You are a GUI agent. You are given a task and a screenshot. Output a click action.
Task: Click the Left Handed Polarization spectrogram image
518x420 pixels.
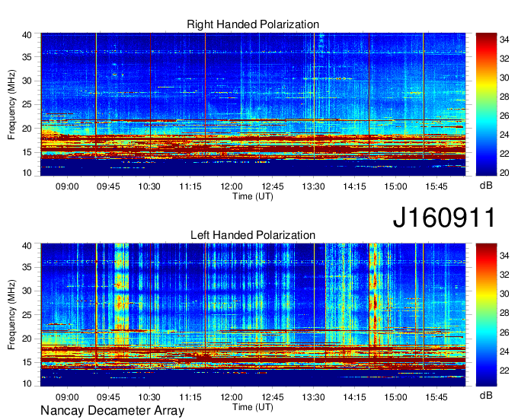pos(253,315)
